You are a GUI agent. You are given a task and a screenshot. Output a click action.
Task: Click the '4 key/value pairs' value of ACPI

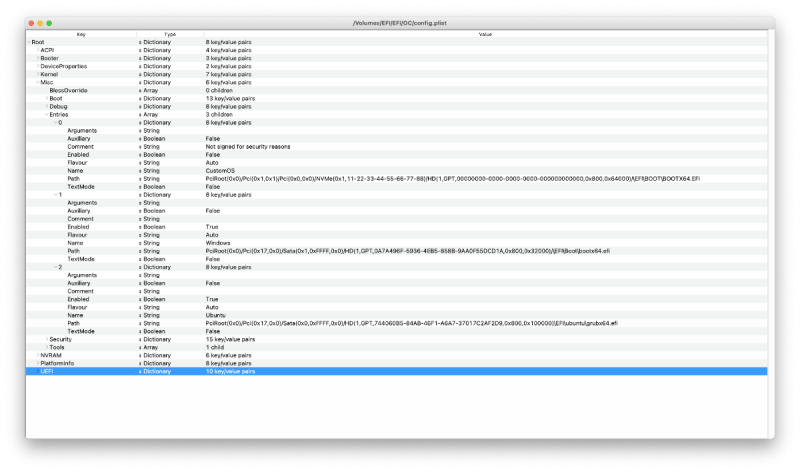click(229, 51)
